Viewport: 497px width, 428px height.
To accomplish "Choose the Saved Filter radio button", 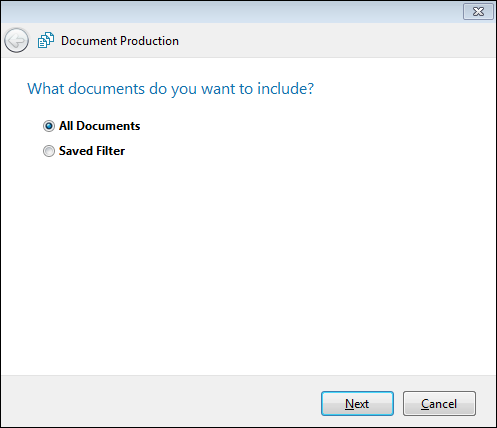I will (49, 151).
